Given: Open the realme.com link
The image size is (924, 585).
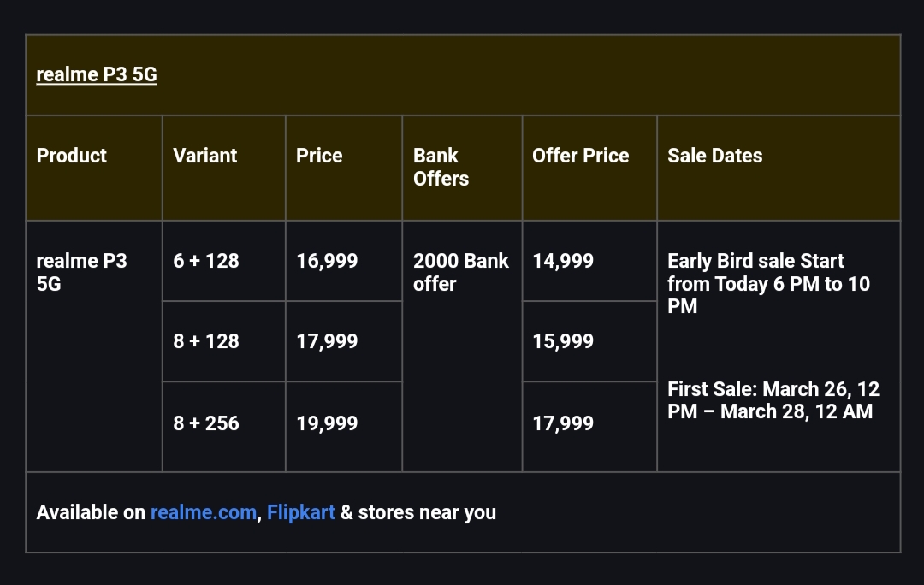Looking at the screenshot, I should point(203,512).
